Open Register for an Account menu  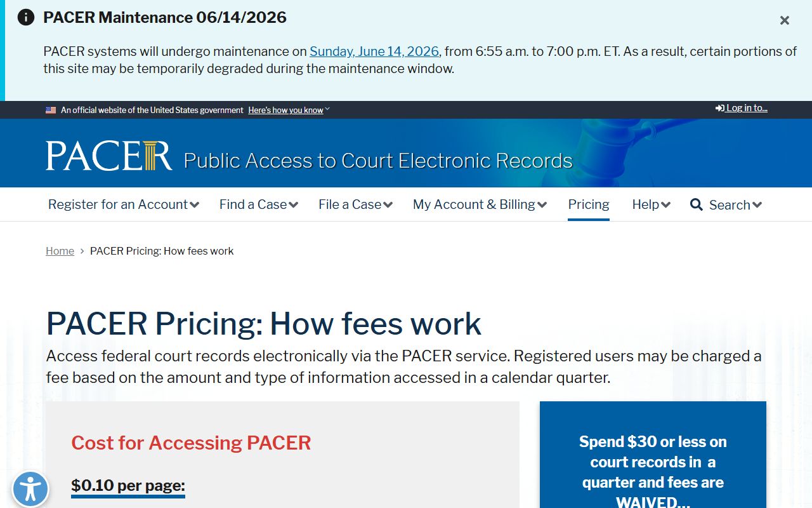pyautogui.click(x=124, y=204)
